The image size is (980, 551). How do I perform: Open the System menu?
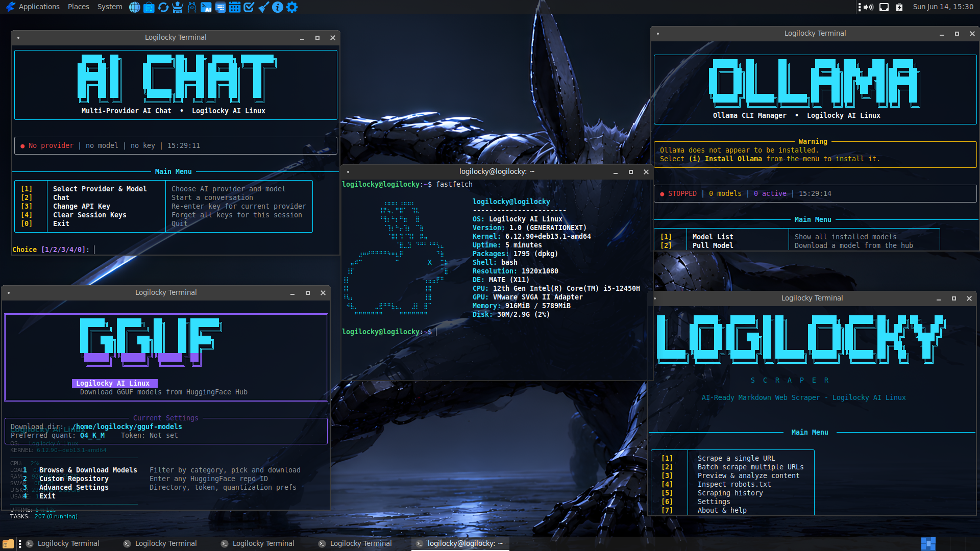(110, 7)
